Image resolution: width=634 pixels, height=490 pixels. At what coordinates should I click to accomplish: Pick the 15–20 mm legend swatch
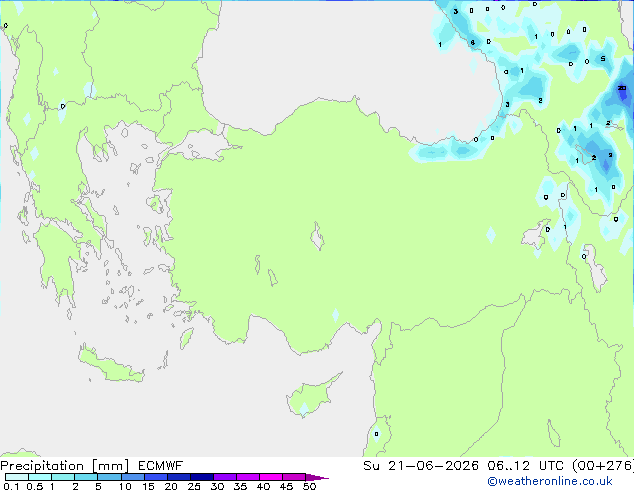pyautogui.click(x=155, y=477)
